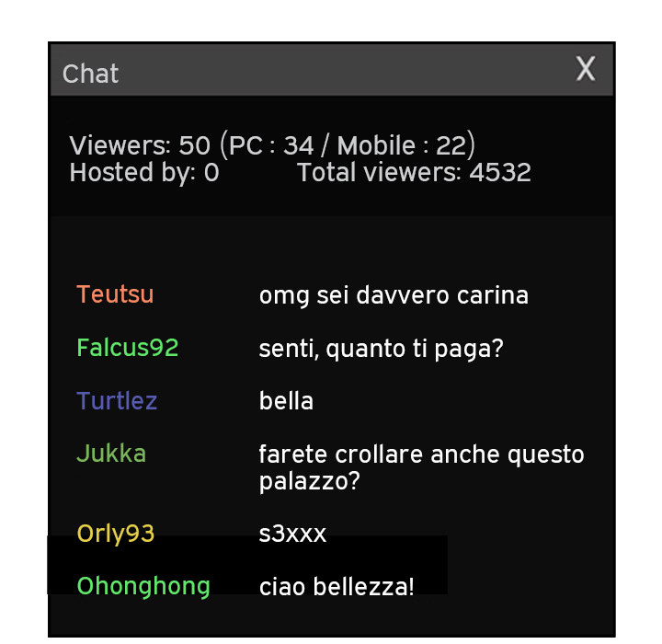Screen dimensions: 662x644
Task: Click the green Jukka username
Action: [111, 454]
